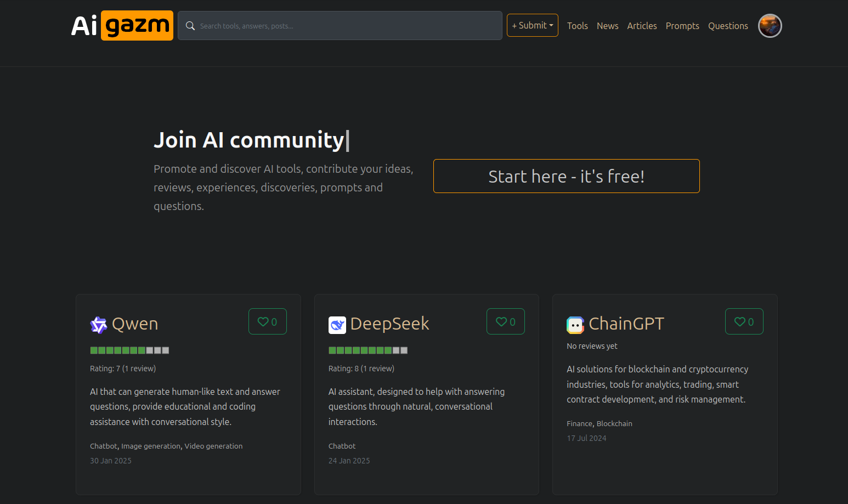The height and width of the screenshot is (504, 848).
Task: Click Qwen's rating bar
Action: pyautogui.click(x=129, y=350)
